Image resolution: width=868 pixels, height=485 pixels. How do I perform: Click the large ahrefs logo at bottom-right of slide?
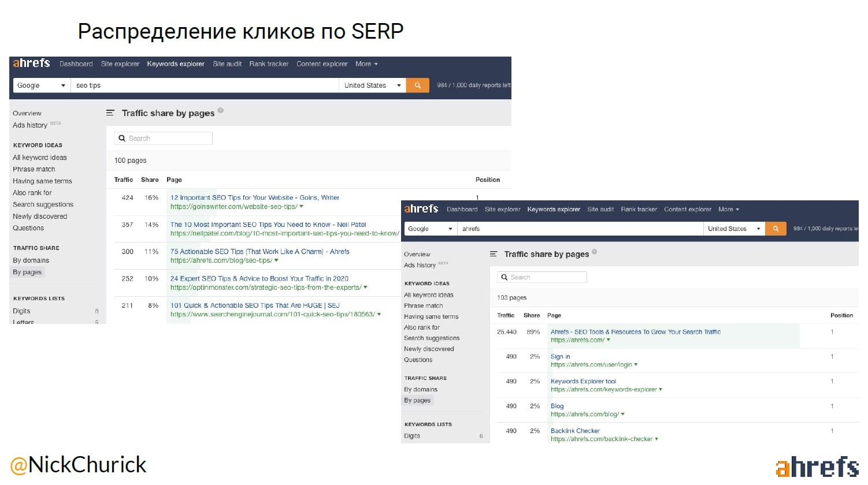(x=816, y=467)
